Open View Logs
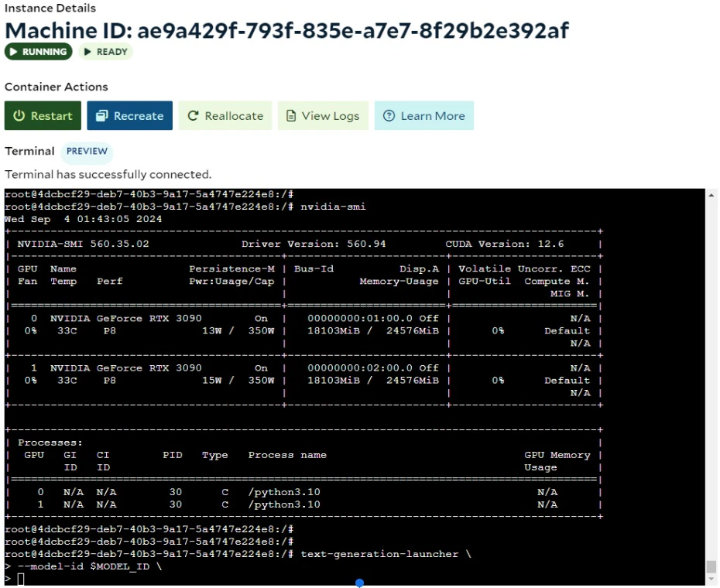 click(x=323, y=116)
